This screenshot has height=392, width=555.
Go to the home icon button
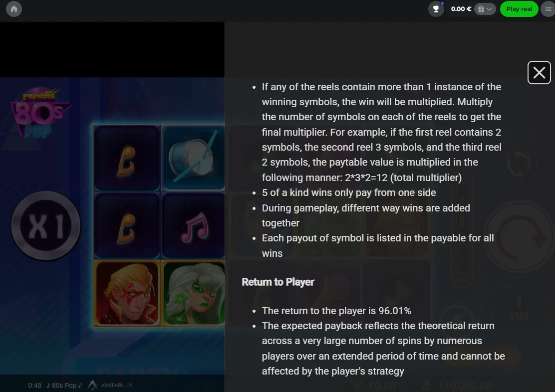[x=14, y=9]
